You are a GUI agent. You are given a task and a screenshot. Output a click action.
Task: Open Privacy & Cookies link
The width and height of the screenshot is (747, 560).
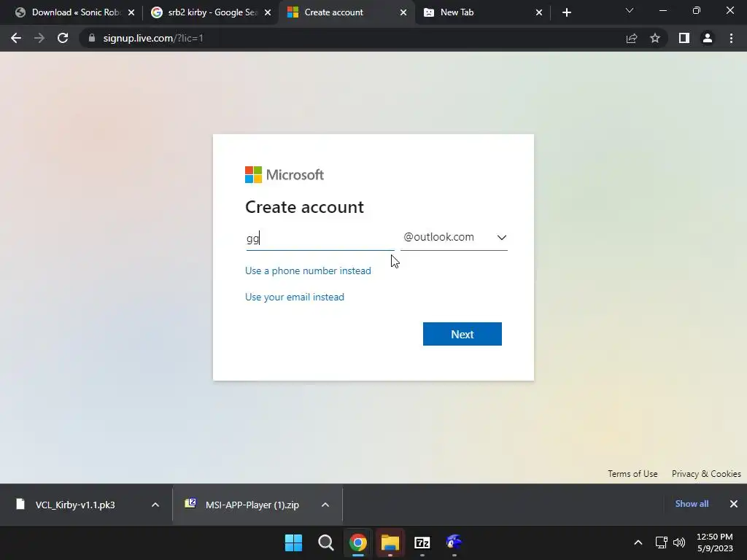click(x=706, y=474)
